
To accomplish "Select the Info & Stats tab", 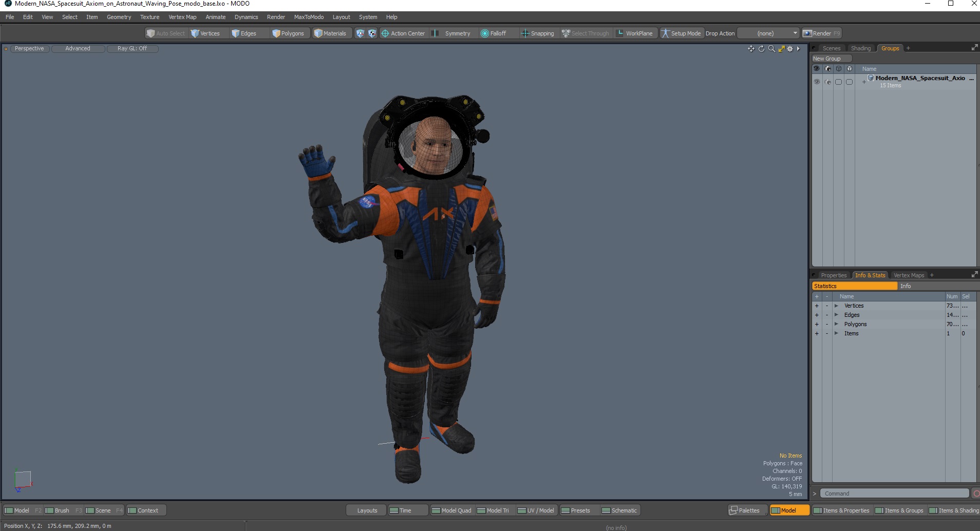I will [x=870, y=275].
